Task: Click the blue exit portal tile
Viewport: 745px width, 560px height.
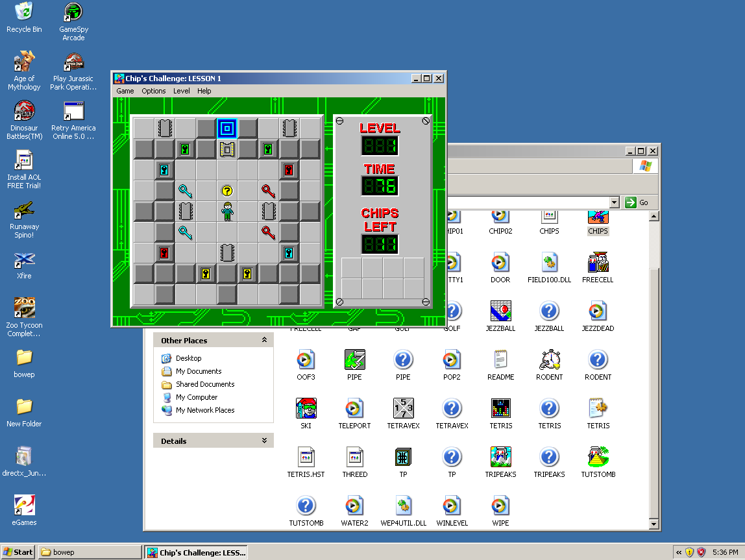Action: [x=227, y=128]
